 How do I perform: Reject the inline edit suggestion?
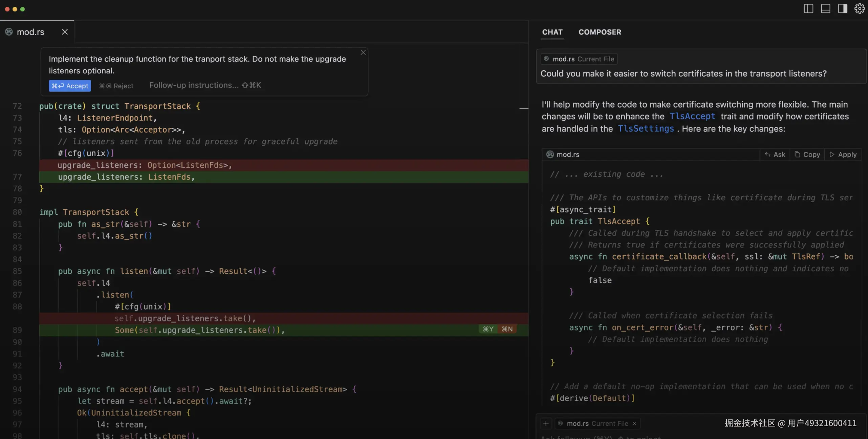[116, 86]
